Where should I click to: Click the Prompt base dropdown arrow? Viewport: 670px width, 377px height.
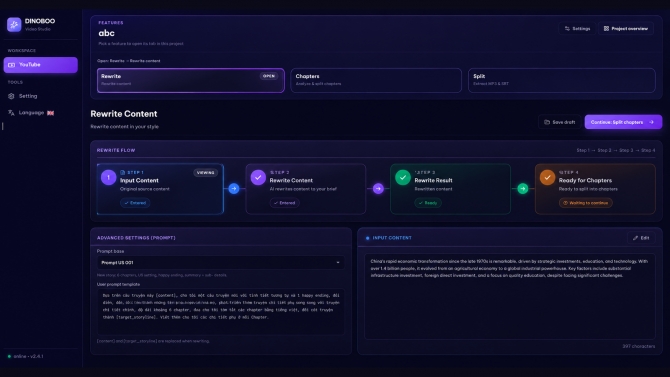[338, 262]
